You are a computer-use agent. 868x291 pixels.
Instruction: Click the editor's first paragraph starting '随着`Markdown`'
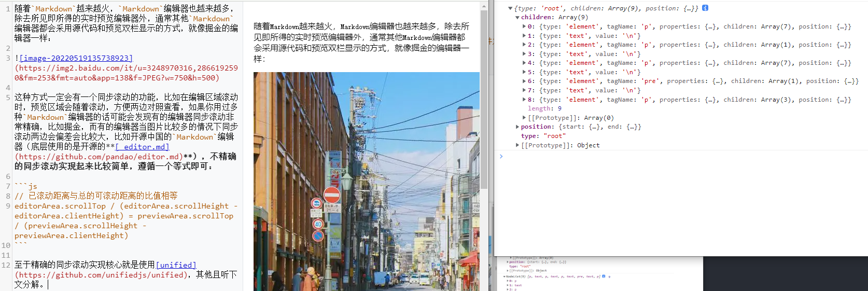pyautogui.click(x=126, y=23)
